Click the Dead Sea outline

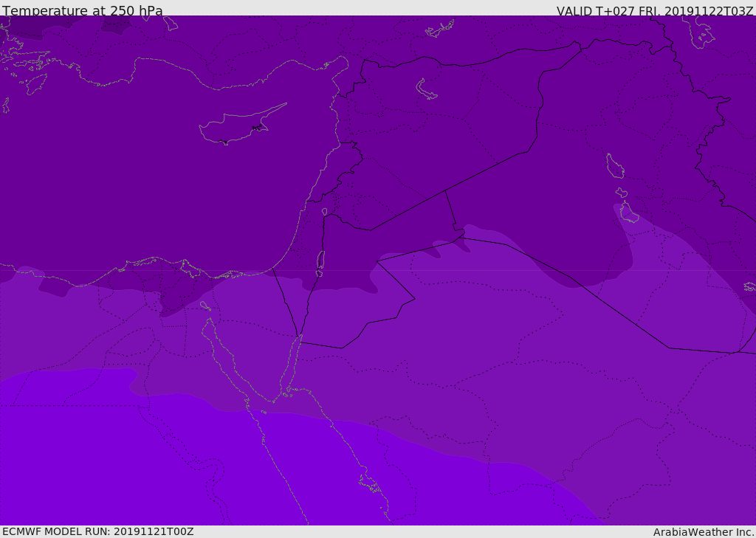pyautogui.click(x=320, y=261)
